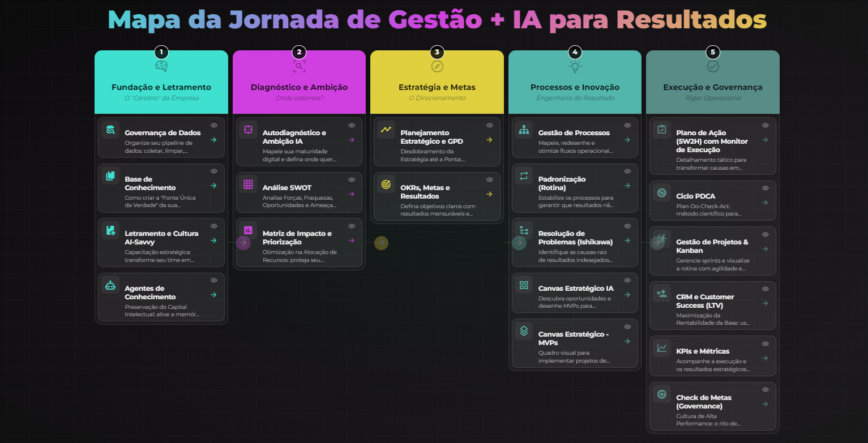Click the Análise SWOT grid icon
Screen dimensions: 868x443
tap(248, 184)
